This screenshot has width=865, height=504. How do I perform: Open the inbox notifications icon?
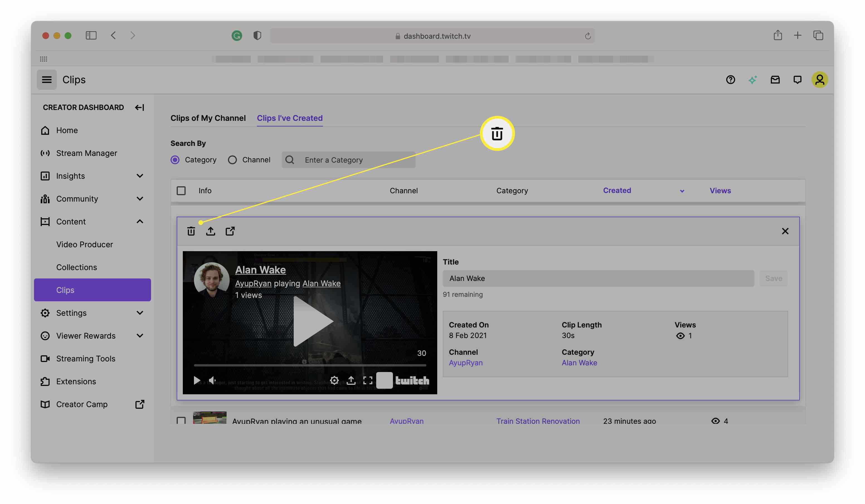pos(775,80)
